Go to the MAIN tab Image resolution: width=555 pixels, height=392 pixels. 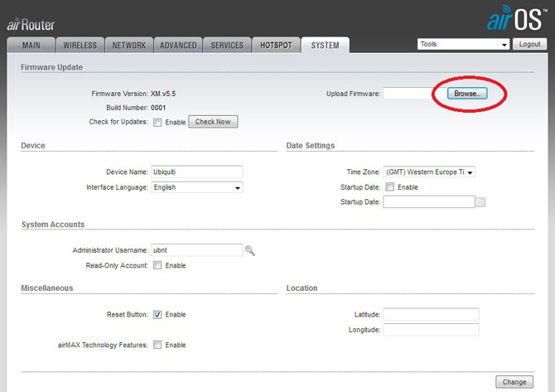tap(31, 46)
